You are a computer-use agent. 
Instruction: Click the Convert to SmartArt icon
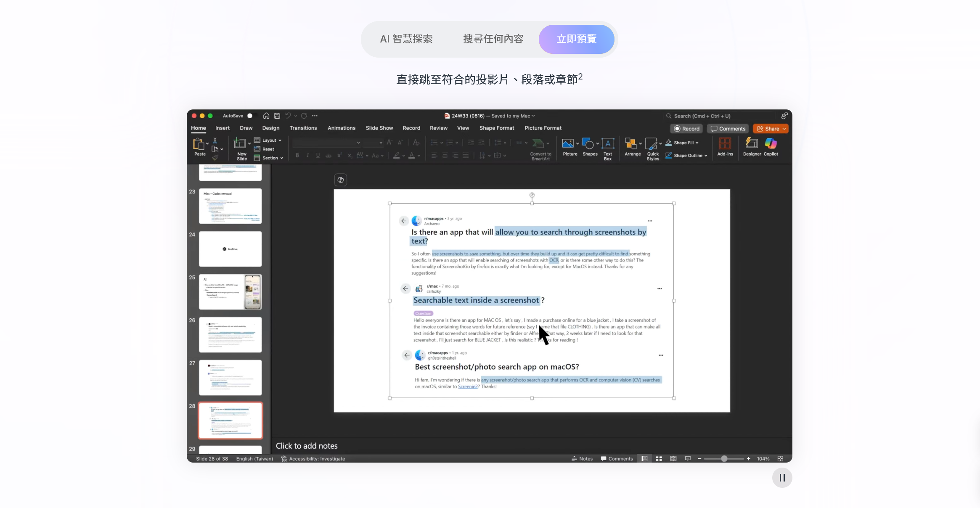(x=538, y=144)
